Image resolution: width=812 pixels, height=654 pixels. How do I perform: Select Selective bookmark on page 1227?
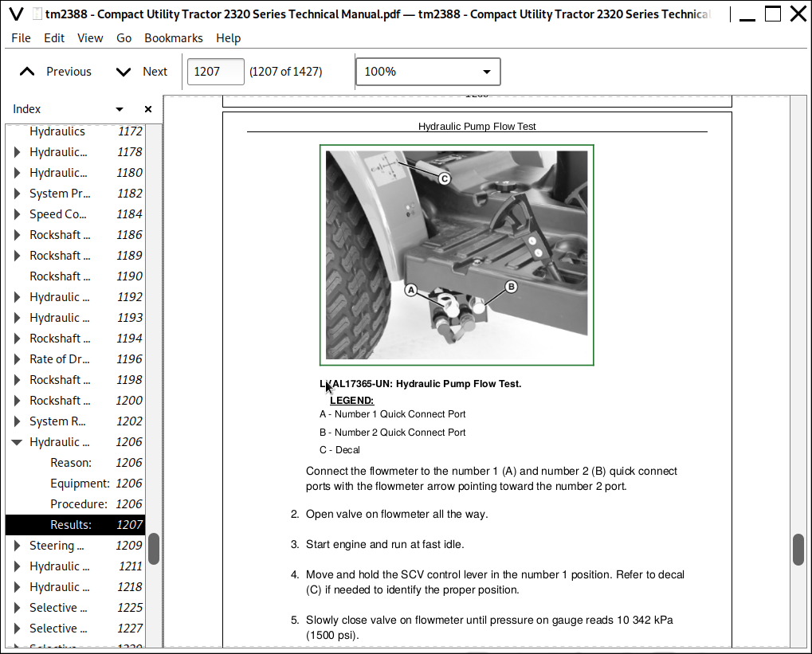click(75, 629)
